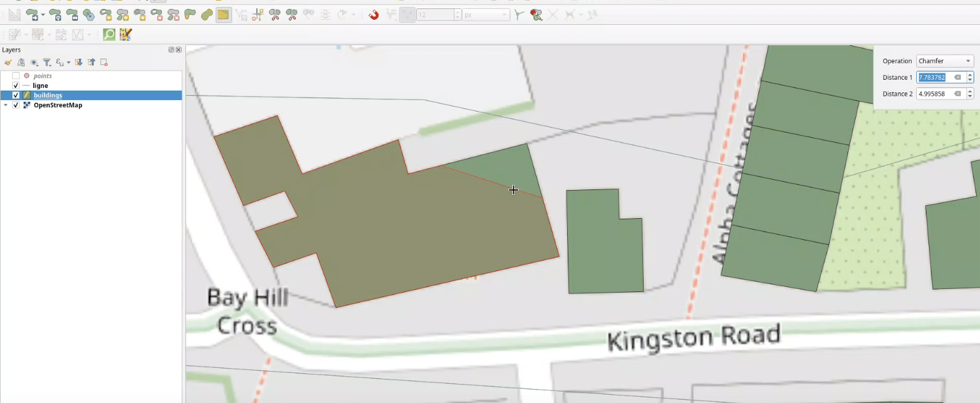The image size is (980, 403).
Task: Click the red magnet snapping icon
Action: (374, 15)
